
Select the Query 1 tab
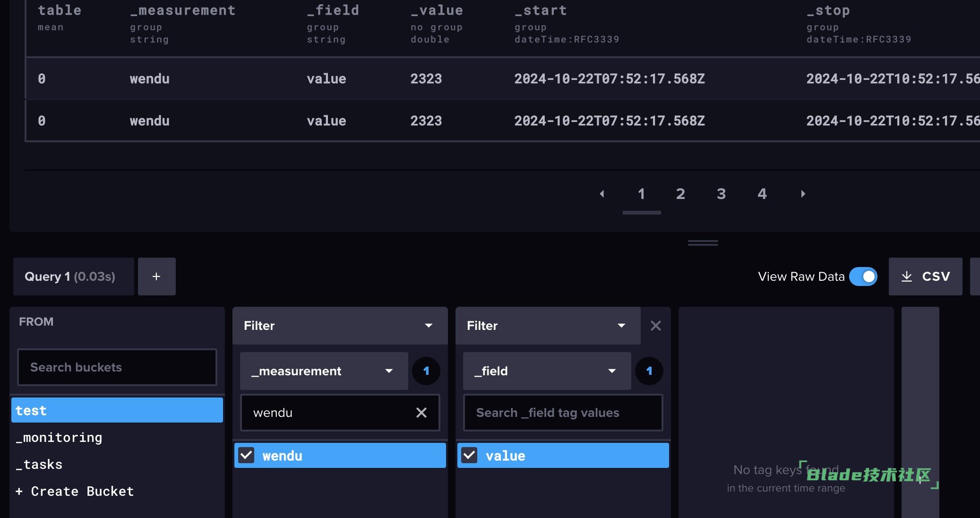(73, 276)
